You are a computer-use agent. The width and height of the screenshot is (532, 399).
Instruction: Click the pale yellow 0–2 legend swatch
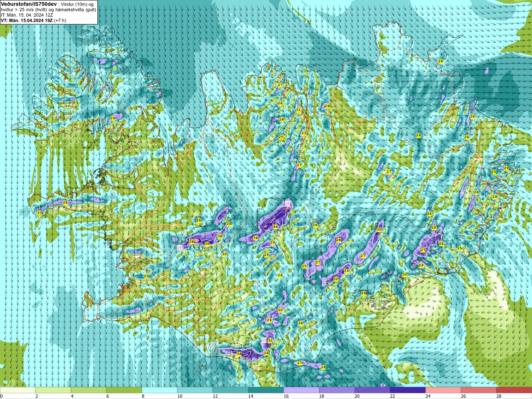click(18, 390)
